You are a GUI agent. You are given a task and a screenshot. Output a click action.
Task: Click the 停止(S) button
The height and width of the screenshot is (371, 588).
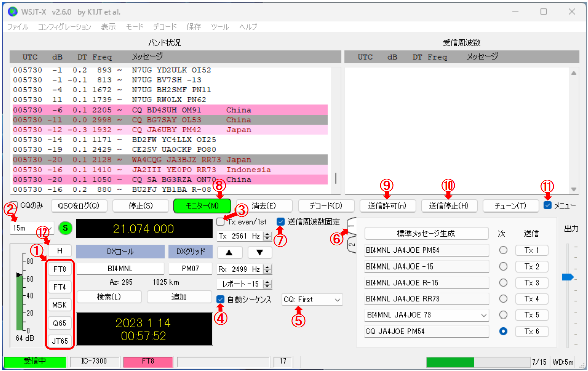pyautogui.click(x=141, y=206)
